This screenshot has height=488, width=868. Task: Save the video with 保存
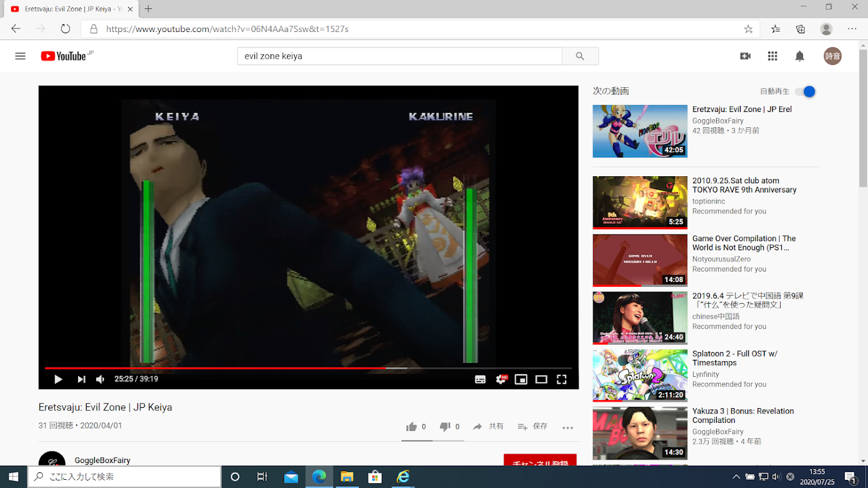[x=533, y=426]
